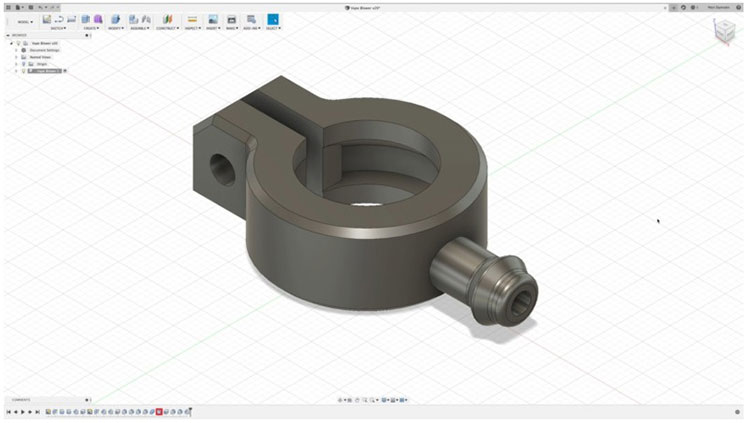This screenshot has height=423, width=750.
Task: Step forward one feature in timeline
Action: pos(30,412)
